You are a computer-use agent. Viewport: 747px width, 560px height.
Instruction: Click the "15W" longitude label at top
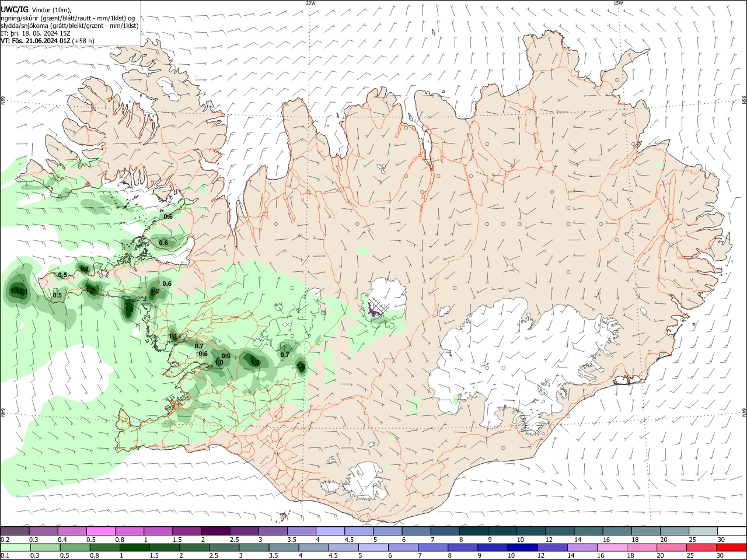[x=618, y=3]
